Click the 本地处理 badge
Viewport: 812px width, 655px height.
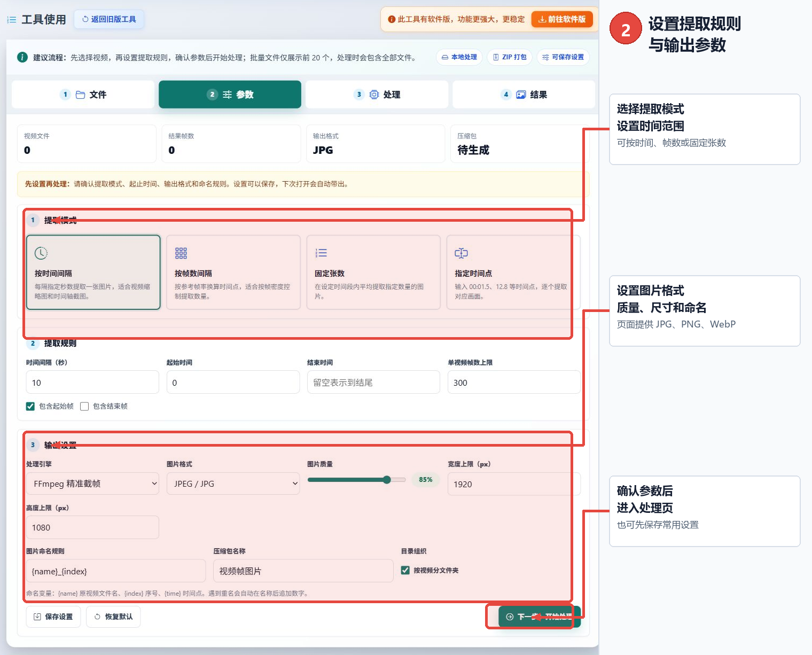[x=459, y=57]
